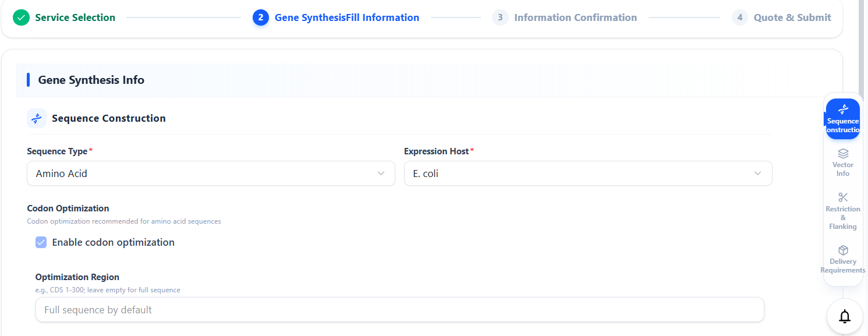Return to Service Selection step
The image size is (868, 336).
tap(75, 17)
